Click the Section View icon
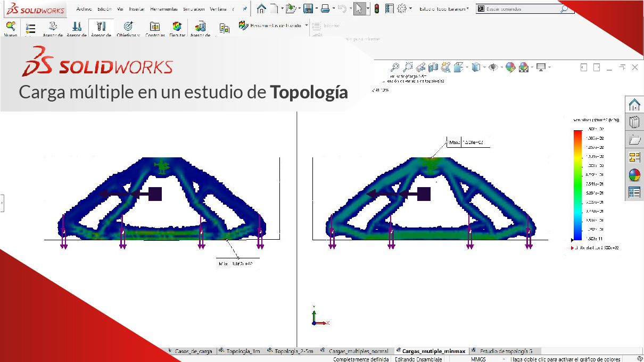Viewport: 644px width, 362px height. (x=433, y=67)
